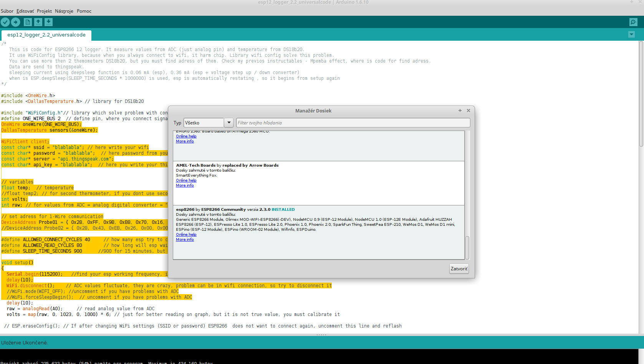The image size is (644, 364).
Task: Click the void setup() line in editor
Action: coord(17,263)
